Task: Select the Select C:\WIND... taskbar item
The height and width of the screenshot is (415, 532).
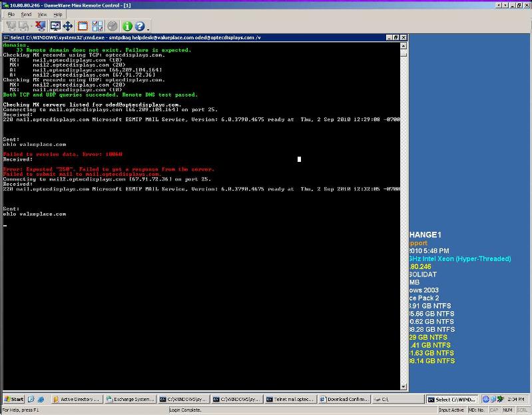Action: [x=452, y=400]
